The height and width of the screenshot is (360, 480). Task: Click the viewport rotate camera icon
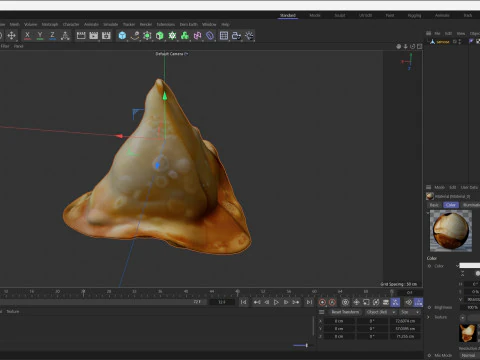tap(412, 46)
